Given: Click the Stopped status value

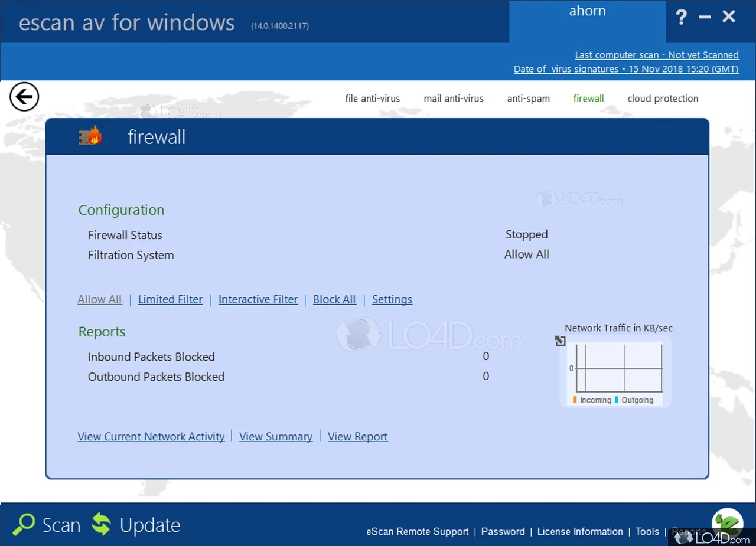Looking at the screenshot, I should click(x=527, y=235).
